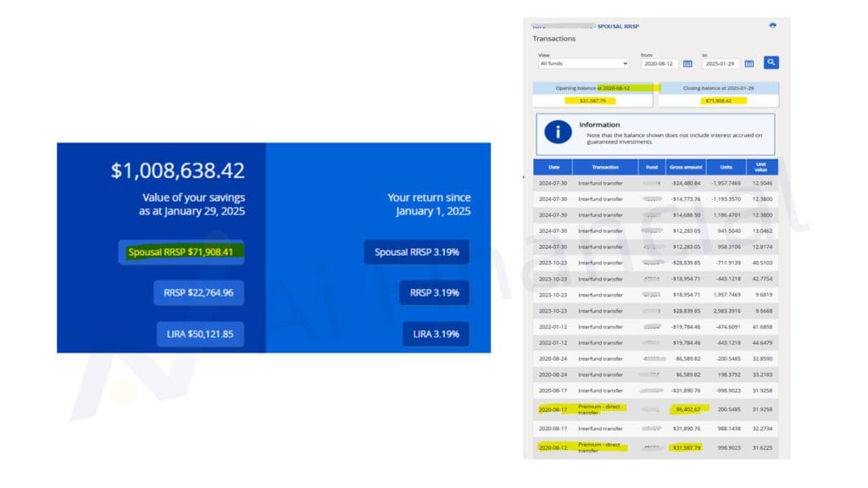Open the 'to' date calendar picker
The width and height of the screenshot is (868, 488).
click(748, 64)
